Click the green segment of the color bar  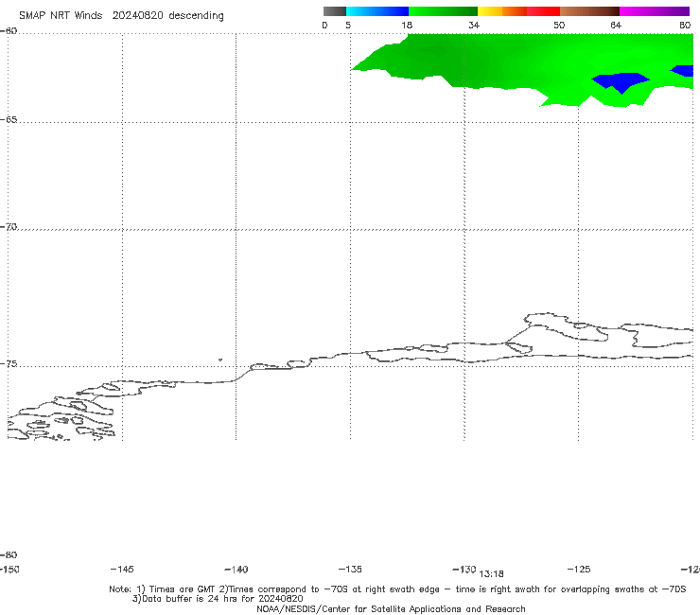pyautogui.click(x=443, y=11)
